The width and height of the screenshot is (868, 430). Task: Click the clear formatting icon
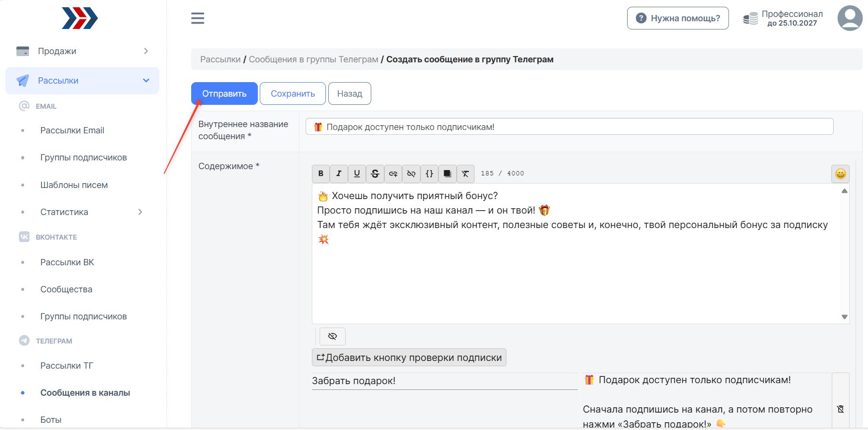click(465, 173)
